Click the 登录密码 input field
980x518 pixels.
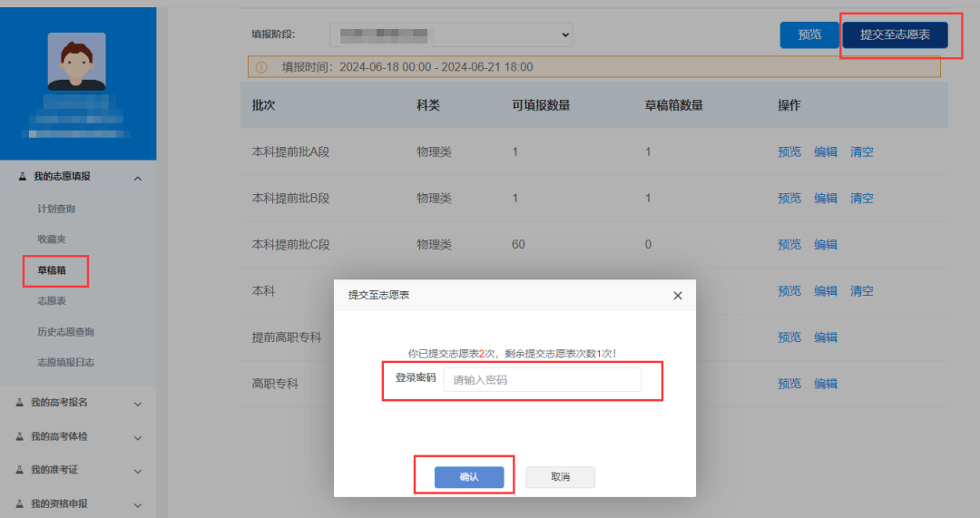pyautogui.click(x=542, y=380)
